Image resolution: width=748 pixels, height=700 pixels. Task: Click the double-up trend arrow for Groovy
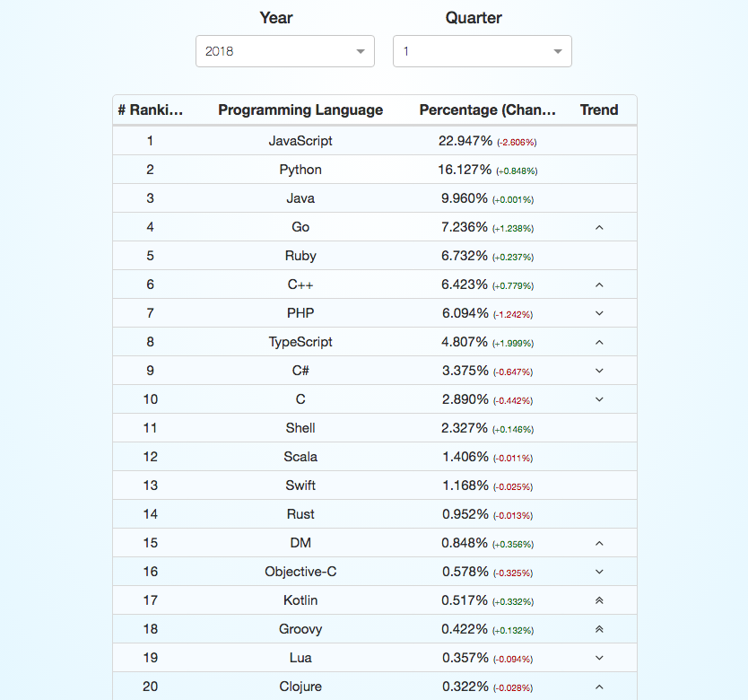(599, 629)
